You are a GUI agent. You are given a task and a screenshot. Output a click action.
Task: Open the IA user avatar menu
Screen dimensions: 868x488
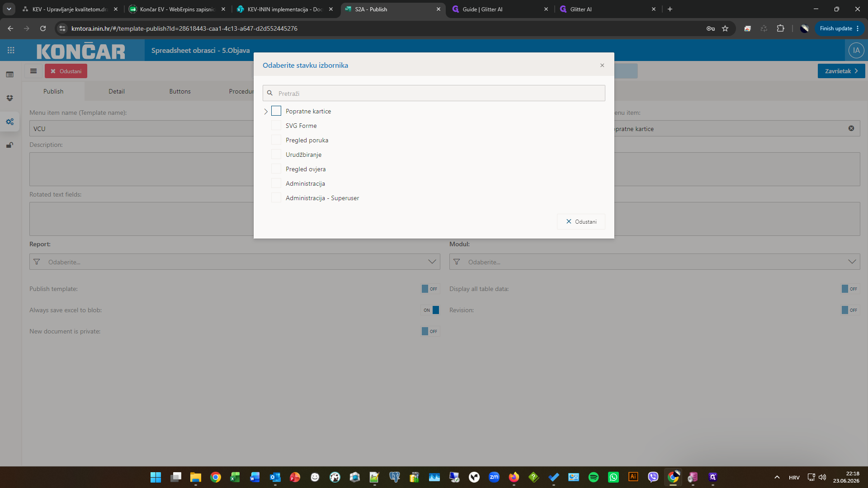click(x=856, y=50)
